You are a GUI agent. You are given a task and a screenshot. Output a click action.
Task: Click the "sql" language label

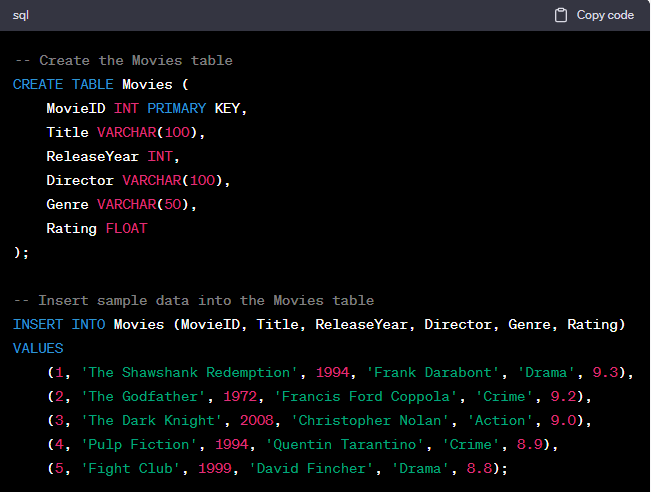point(20,16)
